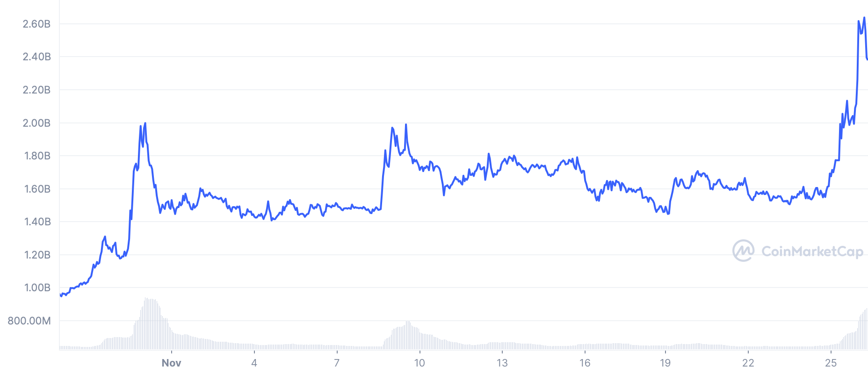Click the 800.00M volume axis label
This screenshot has width=868, height=374.
(29, 321)
